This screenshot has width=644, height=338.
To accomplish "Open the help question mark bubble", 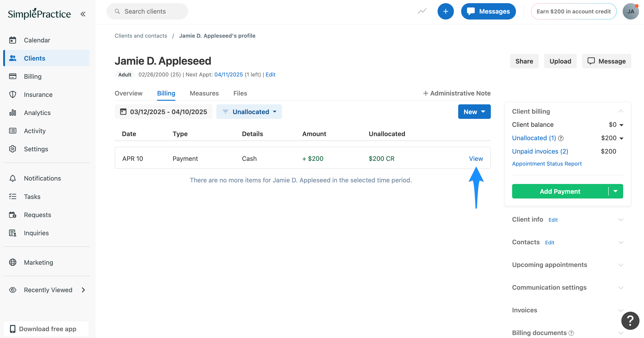I will tap(630, 321).
